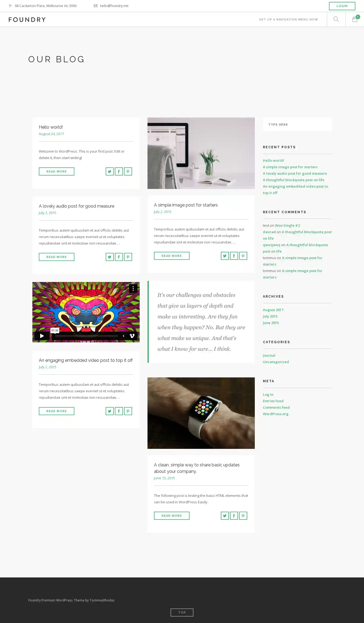The height and width of the screenshot is (623, 364).
Task: Select the Journal category
Action: (x=269, y=355)
